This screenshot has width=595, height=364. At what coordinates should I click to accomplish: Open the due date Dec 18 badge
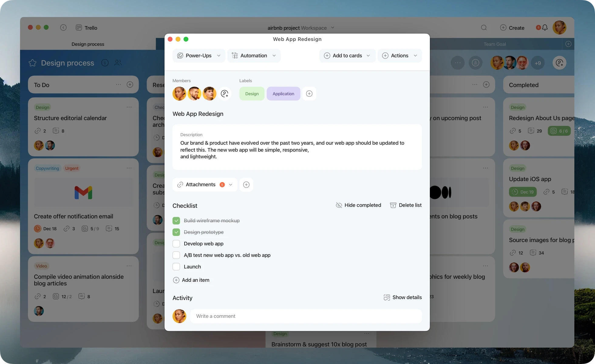tap(45, 229)
